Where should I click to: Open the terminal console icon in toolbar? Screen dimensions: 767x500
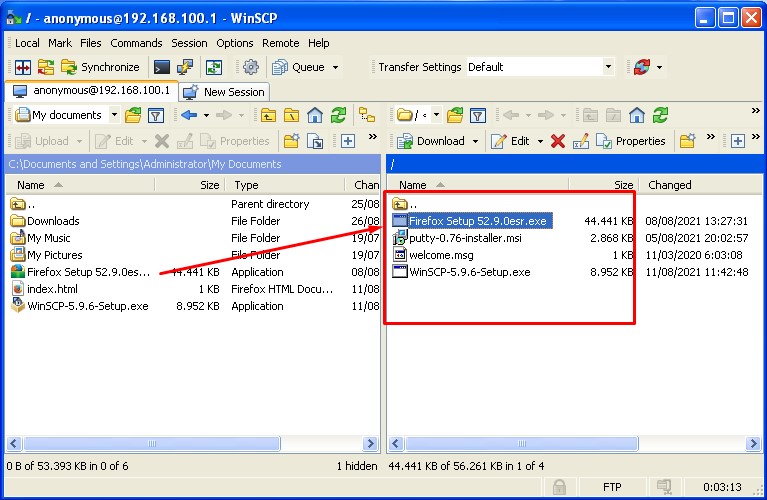point(162,67)
